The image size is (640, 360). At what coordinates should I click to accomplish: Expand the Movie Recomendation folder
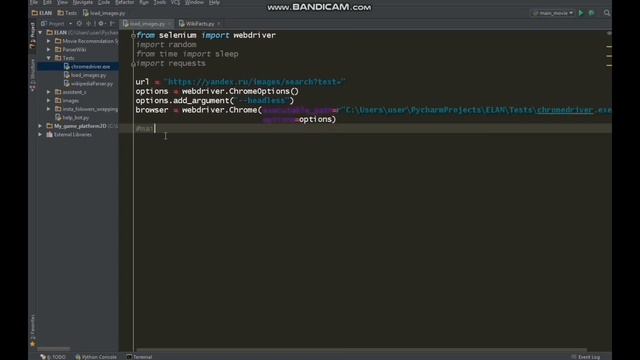pyautogui.click(x=49, y=41)
